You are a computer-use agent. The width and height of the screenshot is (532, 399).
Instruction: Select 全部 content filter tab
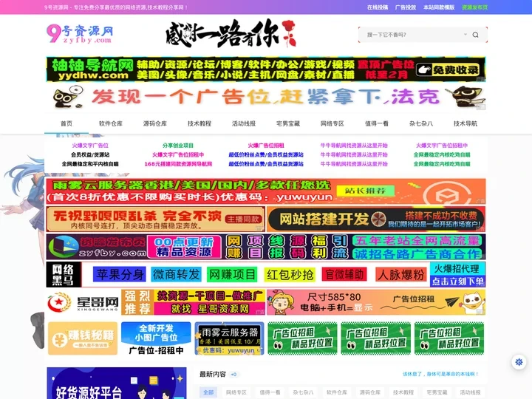click(x=208, y=392)
